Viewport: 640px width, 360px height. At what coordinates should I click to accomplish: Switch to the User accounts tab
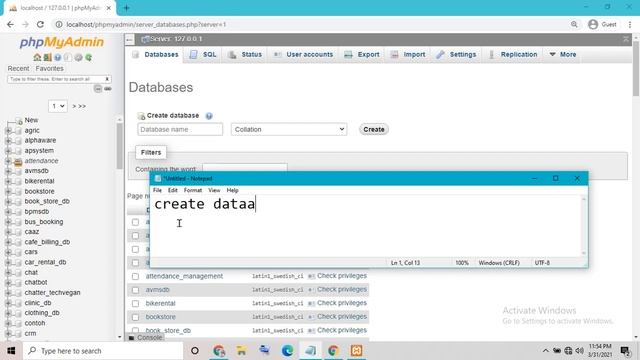[303, 54]
